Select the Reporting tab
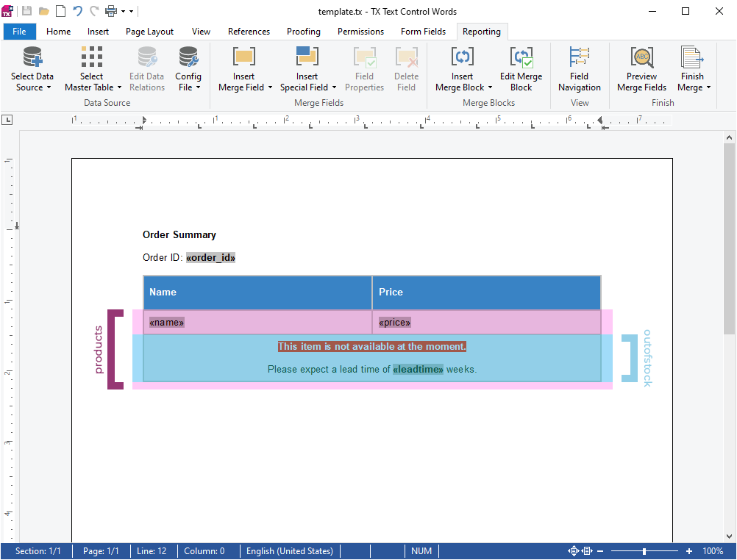This screenshot has height=560, width=737. point(482,32)
